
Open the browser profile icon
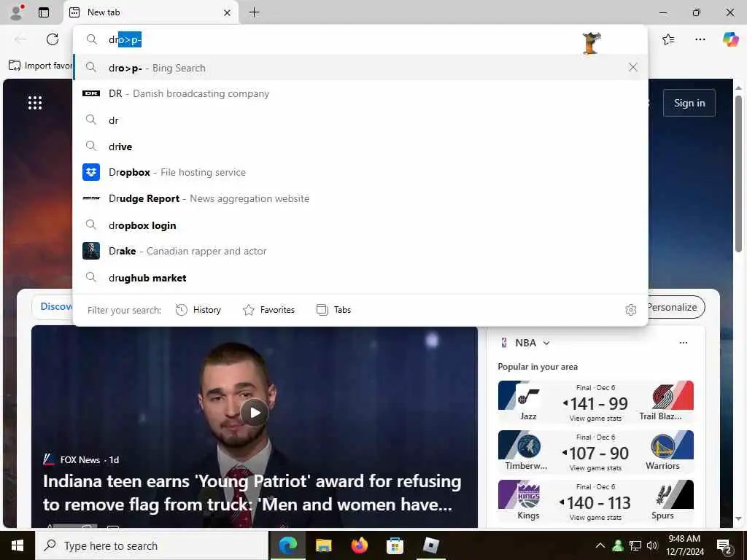(17, 12)
